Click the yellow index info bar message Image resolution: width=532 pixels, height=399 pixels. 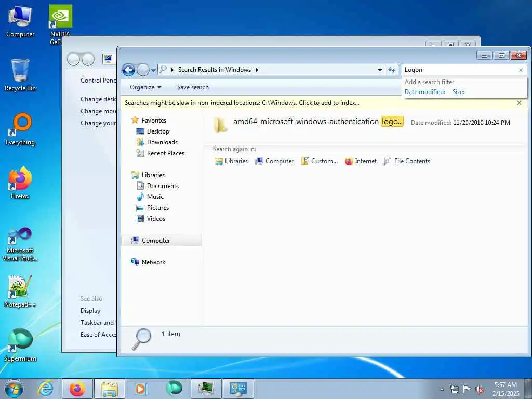(x=242, y=103)
